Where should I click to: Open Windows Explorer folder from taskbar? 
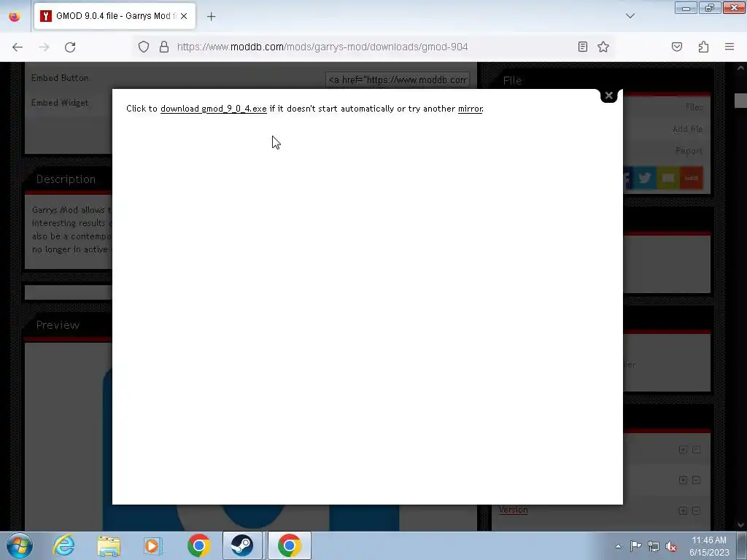click(x=109, y=545)
